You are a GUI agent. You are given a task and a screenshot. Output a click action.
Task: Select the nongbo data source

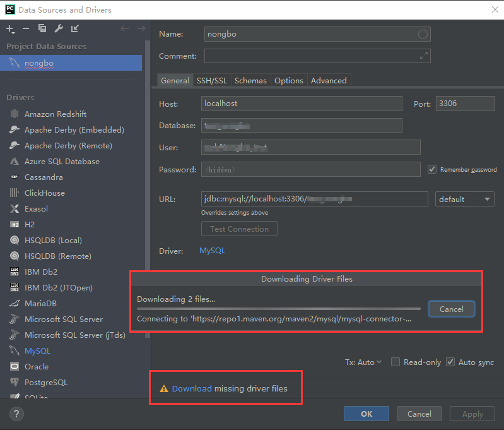71,63
